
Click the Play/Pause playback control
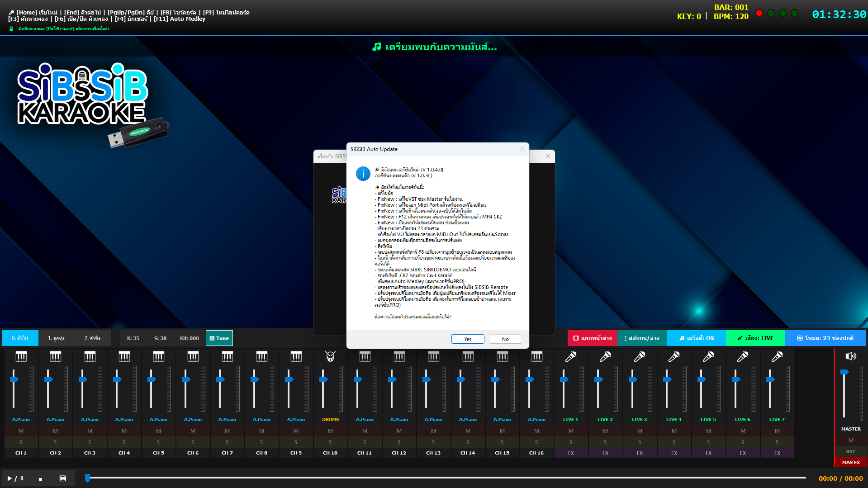point(15,479)
